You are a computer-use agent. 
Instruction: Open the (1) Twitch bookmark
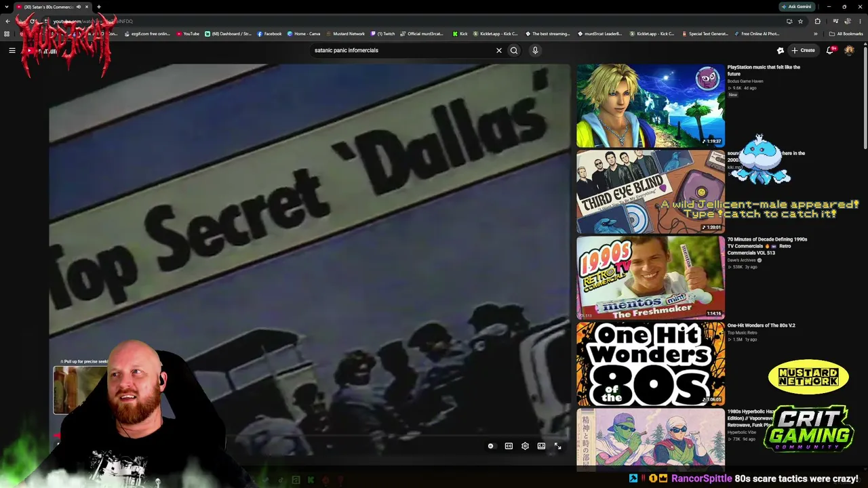pyautogui.click(x=382, y=34)
